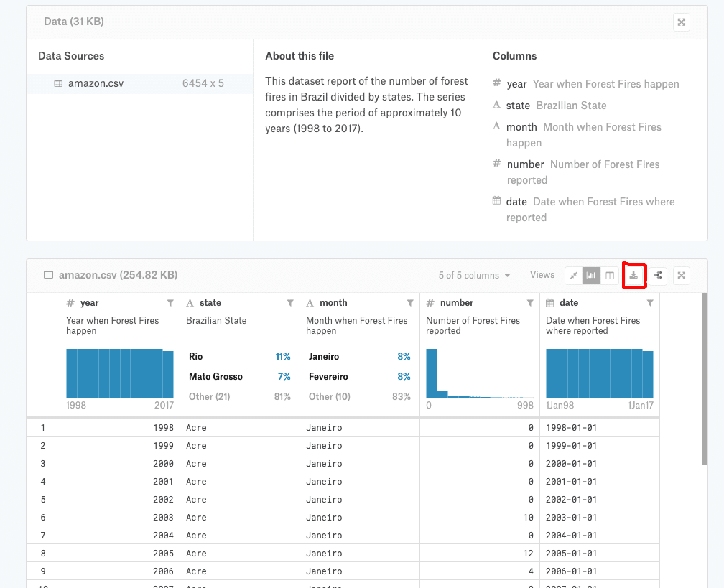
Task: Click 'Mato Grosso' 7% in state summary
Action: tap(240, 377)
